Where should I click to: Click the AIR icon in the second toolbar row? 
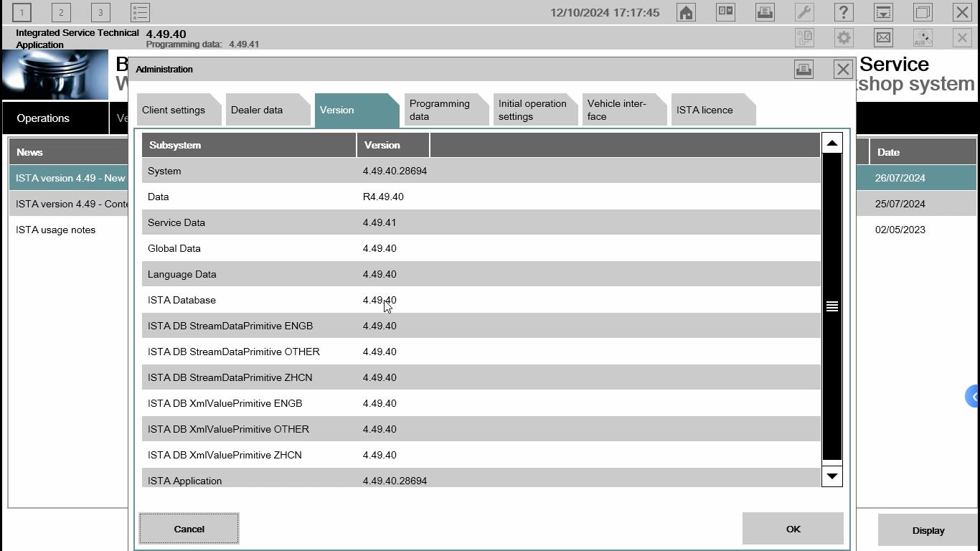(x=923, y=37)
